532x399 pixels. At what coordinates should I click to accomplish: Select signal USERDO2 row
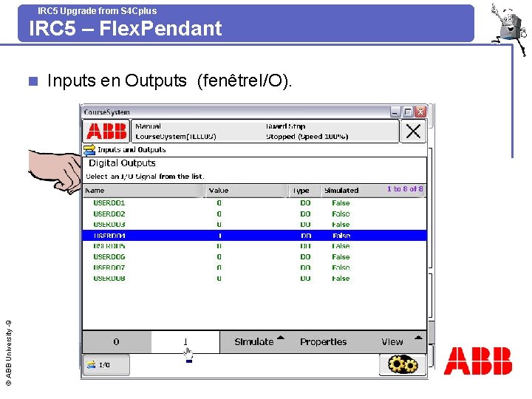point(254,214)
